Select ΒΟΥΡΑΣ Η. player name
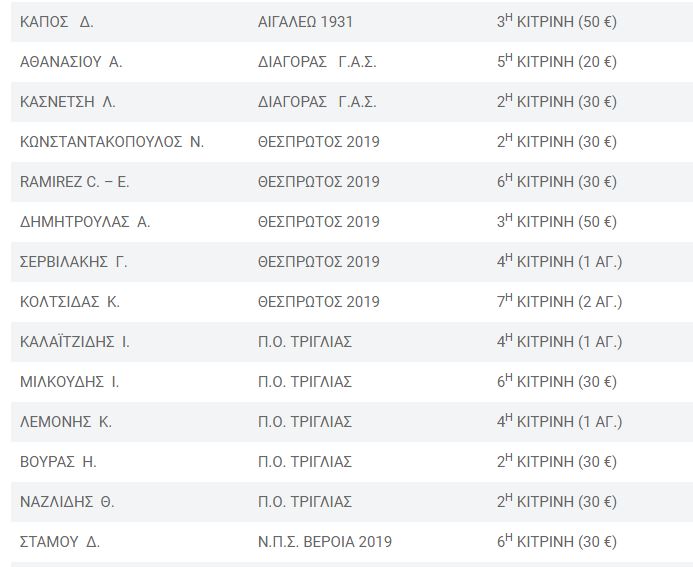The height and width of the screenshot is (567, 693). 58,462
